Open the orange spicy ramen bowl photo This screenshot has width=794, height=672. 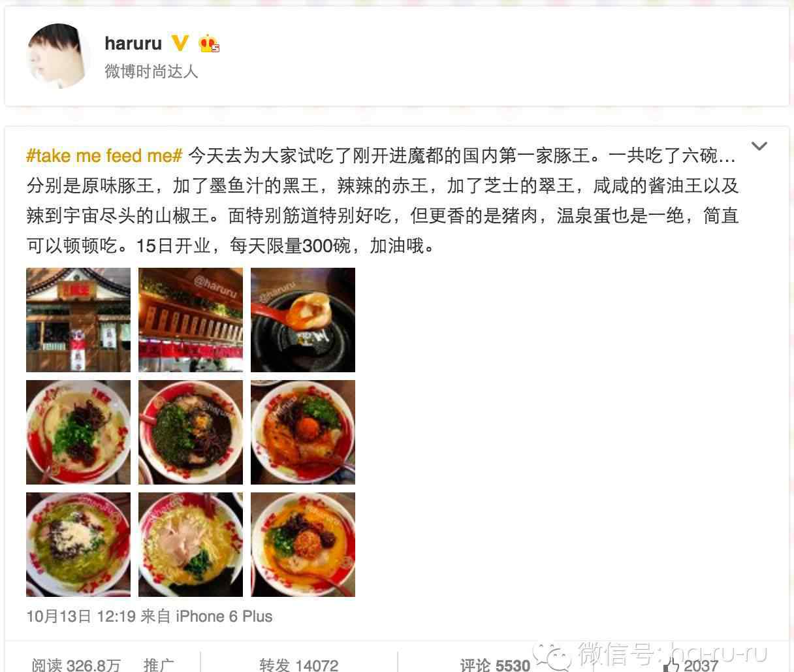[303, 545]
